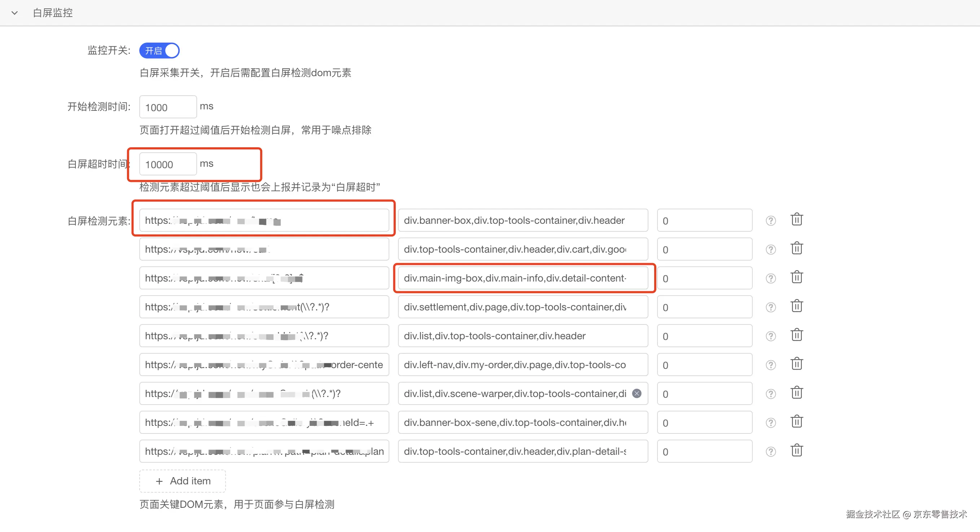Click help icon for div.list,div.scene-warper row
Viewport: 980px width, 532px height.
click(770, 394)
